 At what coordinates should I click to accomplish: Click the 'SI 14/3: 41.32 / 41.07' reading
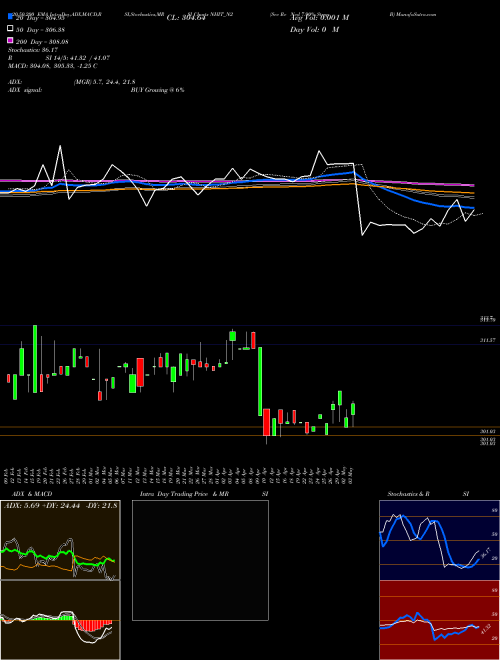click(77, 58)
